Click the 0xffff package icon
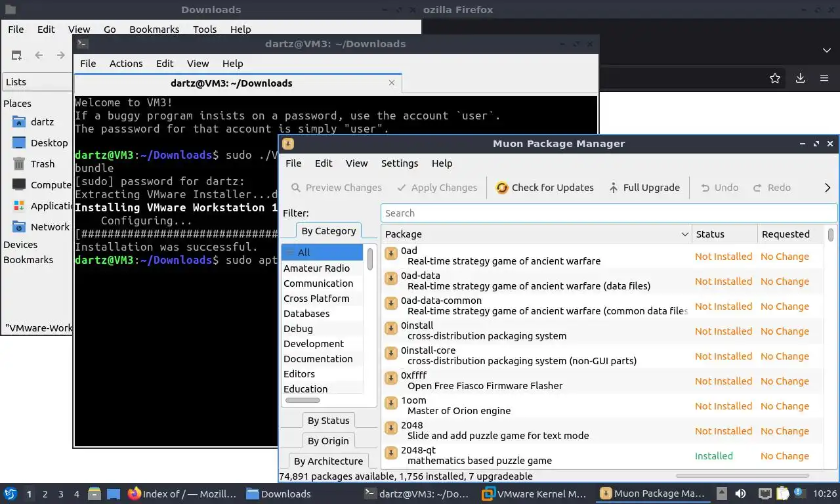840x504 pixels. coord(391,378)
